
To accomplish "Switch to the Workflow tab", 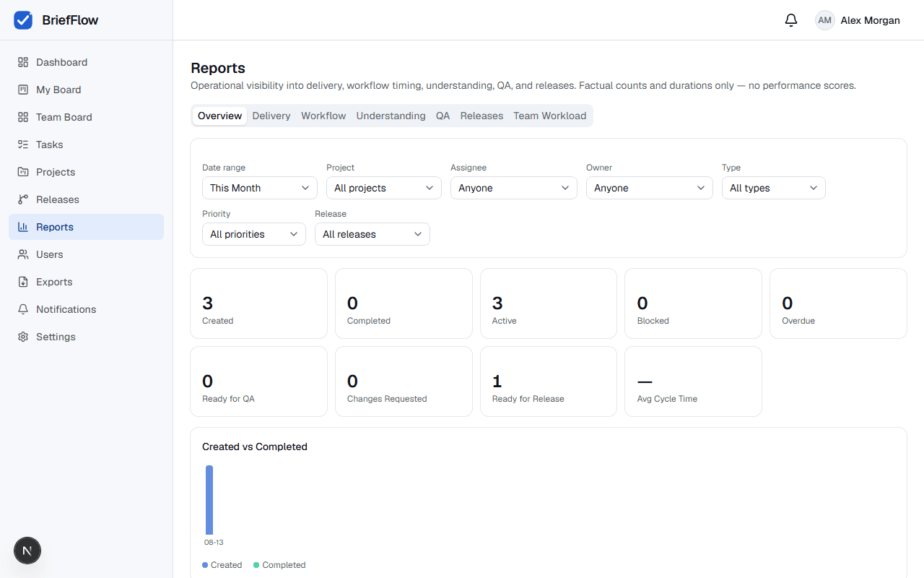I will pos(323,116).
